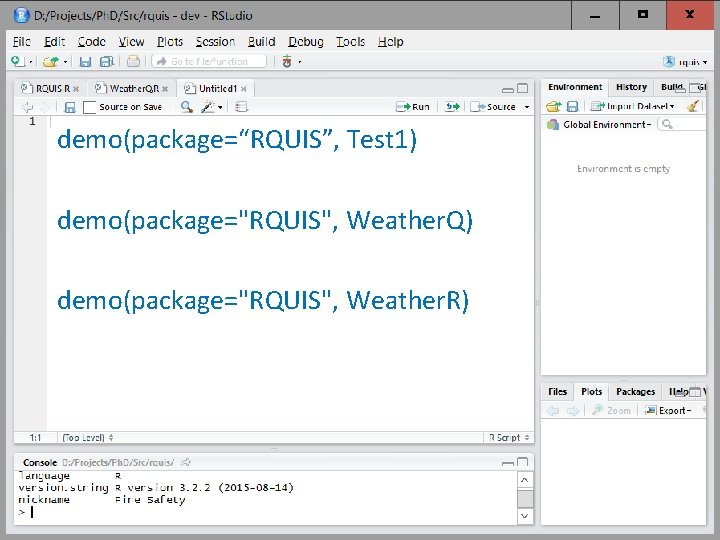This screenshot has width=720, height=540.
Task: Switch to the History tab
Action: click(631, 87)
